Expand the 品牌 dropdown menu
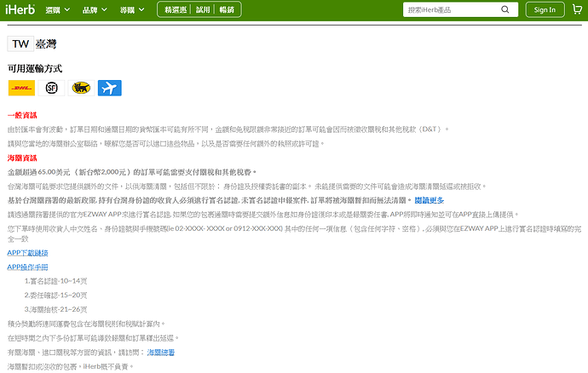The width and height of the screenshot is (588, 373). pyautogui.click(x=95, y=10)
